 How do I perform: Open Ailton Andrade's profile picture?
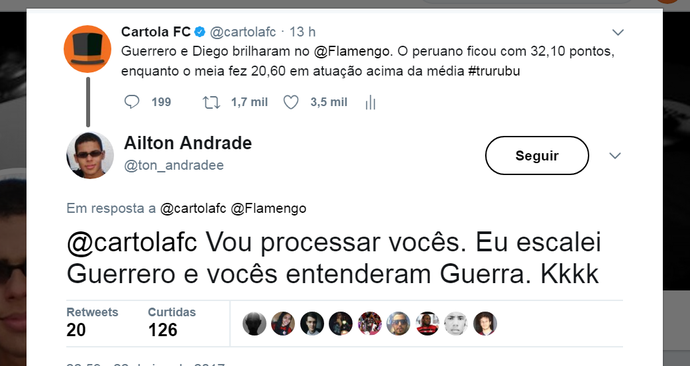[x=90, y=155]
